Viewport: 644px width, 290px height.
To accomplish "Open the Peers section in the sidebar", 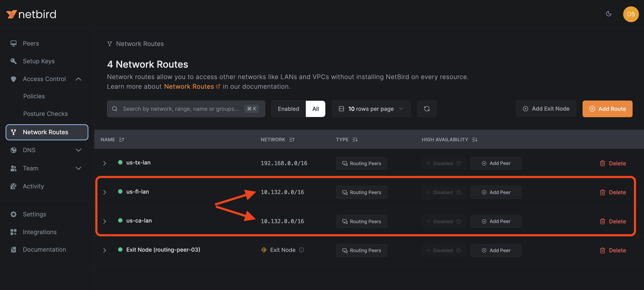I will [x=31, y=43].
